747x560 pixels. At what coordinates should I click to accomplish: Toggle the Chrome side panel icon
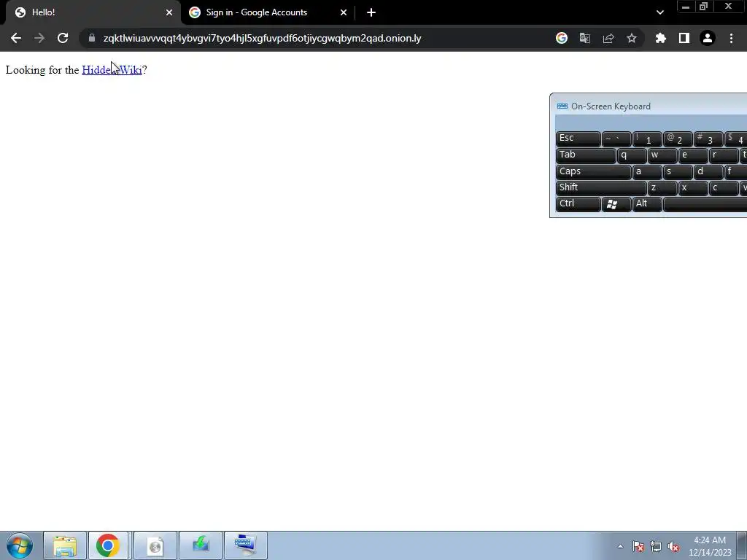(684, 38)
